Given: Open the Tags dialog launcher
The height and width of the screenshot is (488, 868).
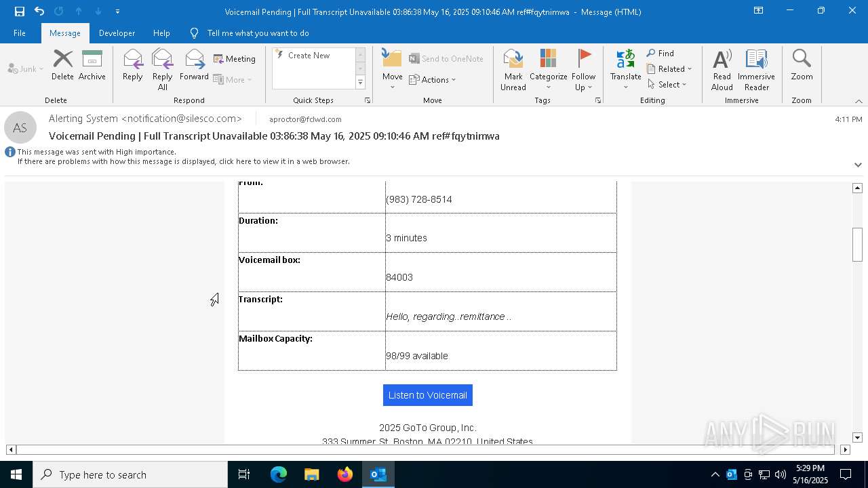Looking at the screenshot, I should tap(598, 100).
